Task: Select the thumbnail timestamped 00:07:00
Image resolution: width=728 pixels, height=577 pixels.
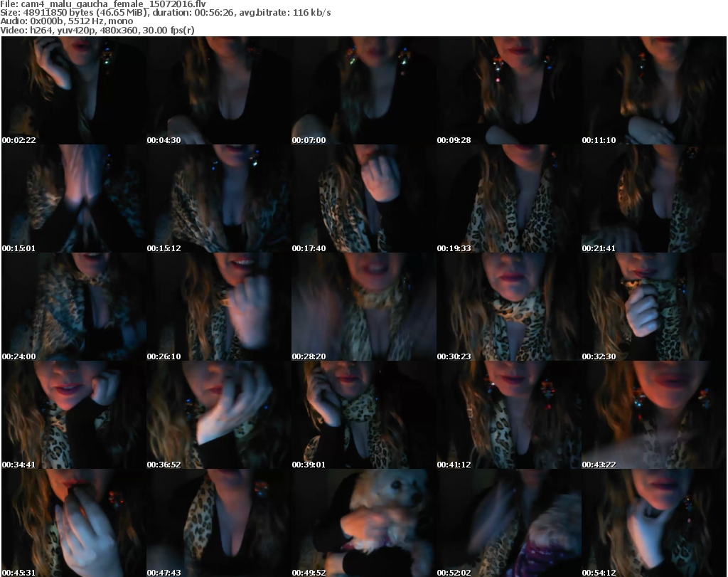Action: tap(364, 90)
